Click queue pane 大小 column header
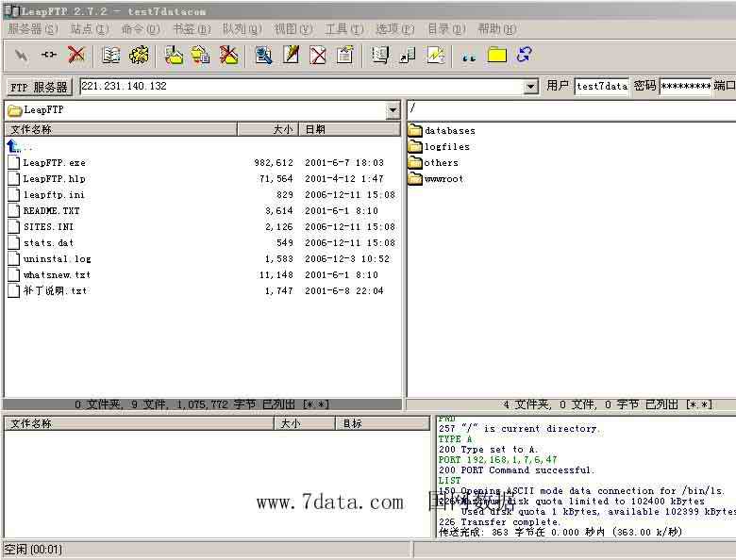This screenshot has height=560, width=736. pos(304,423)
